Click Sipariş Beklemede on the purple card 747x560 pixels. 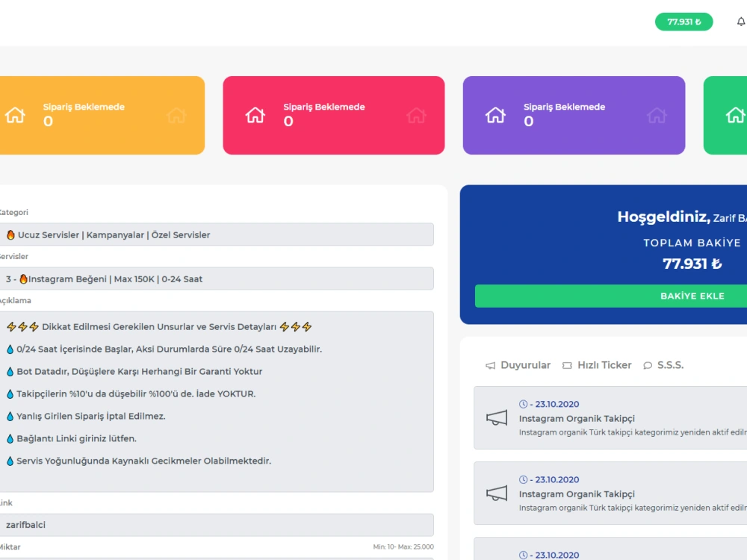coord(564,107)
